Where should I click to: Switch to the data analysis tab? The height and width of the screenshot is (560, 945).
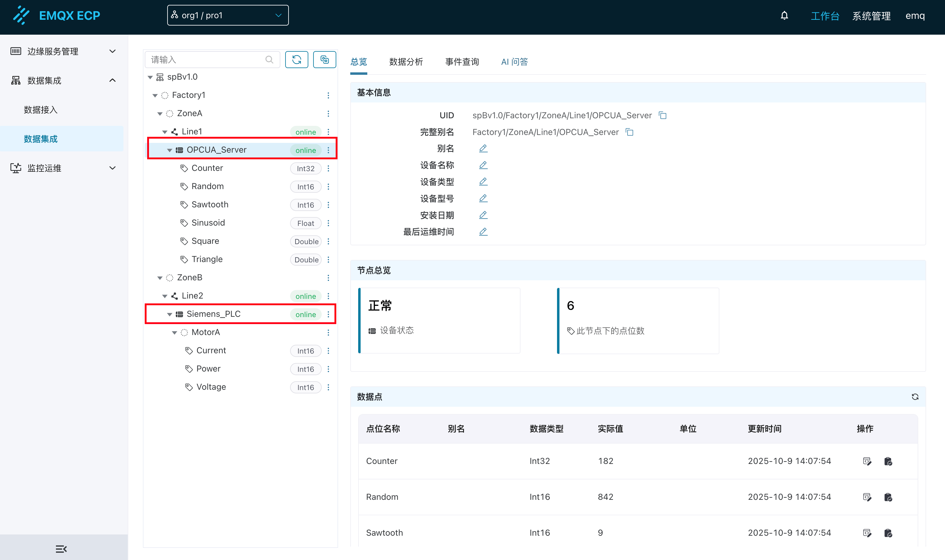click(406, 62)
